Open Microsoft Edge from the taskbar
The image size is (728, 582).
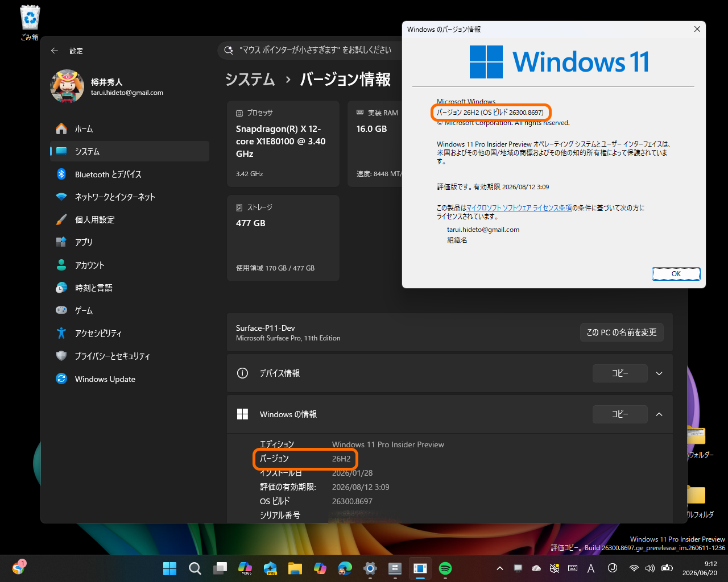coord(345,568)
